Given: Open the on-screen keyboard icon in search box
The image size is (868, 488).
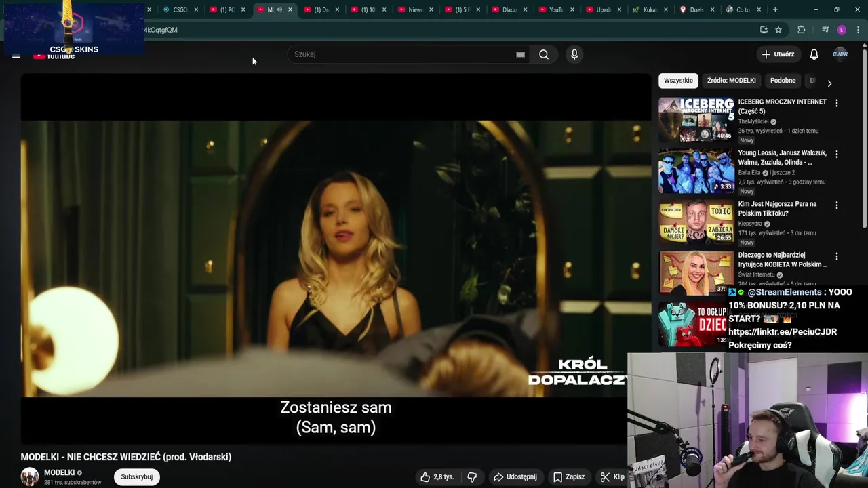Looking at the screenshot, I should tap(520, 54).
